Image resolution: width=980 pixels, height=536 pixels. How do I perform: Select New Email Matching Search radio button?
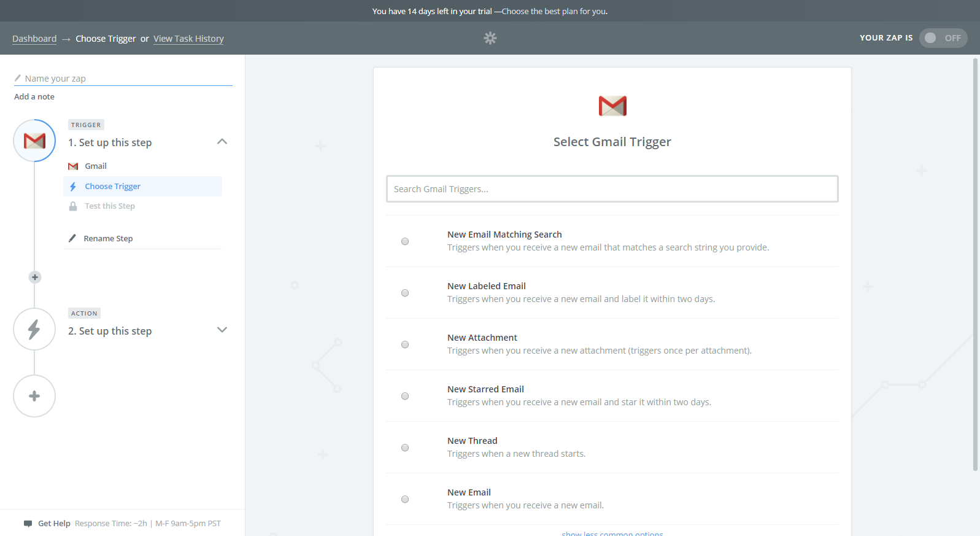(x=405, y=241)
